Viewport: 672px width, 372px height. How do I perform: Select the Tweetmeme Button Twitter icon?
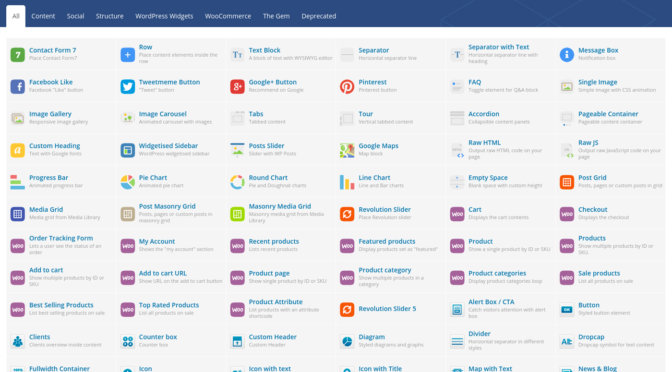tap(127, 87)
